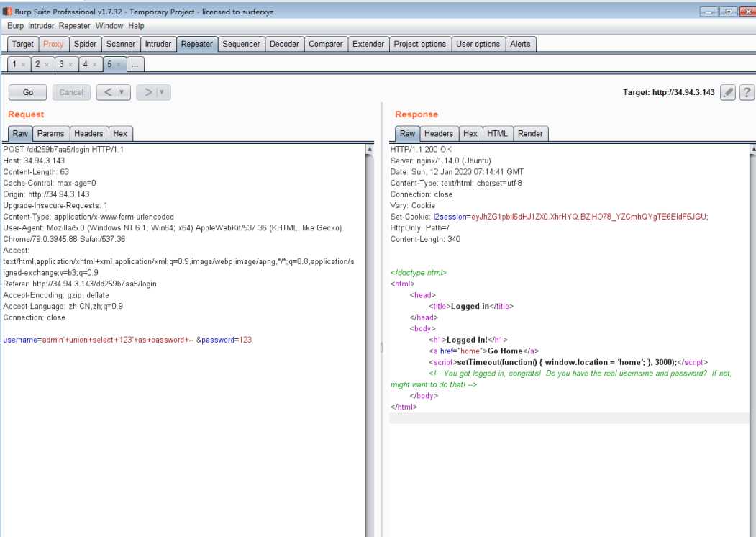Close Repeater tab number 1

[24, 65]
